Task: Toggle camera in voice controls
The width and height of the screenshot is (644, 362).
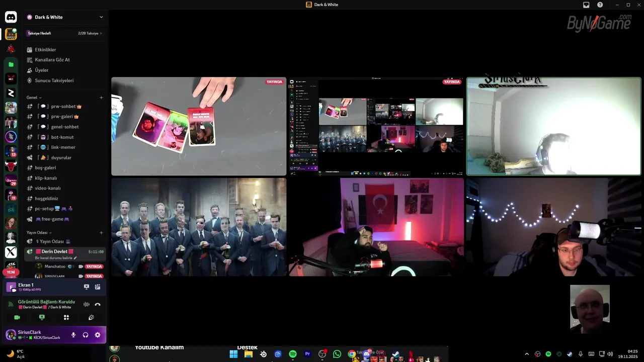Action: coord(17,317)
